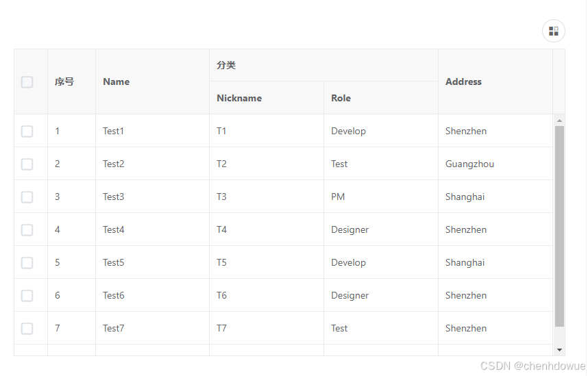The height and width of the screenshot is (376, 588).
Task: Click Shenzhen address in row Test6
Action: coord(495,295)
